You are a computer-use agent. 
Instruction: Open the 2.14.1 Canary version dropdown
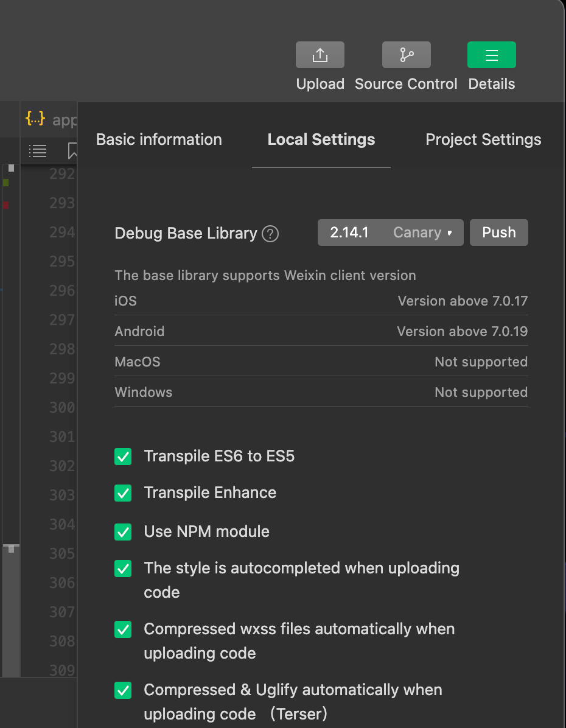390,233
